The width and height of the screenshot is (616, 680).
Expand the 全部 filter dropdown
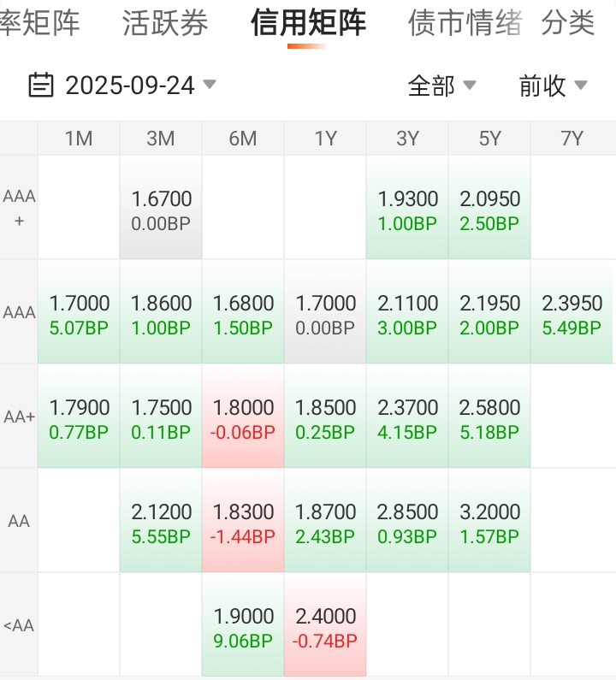[x=441, y=86]
